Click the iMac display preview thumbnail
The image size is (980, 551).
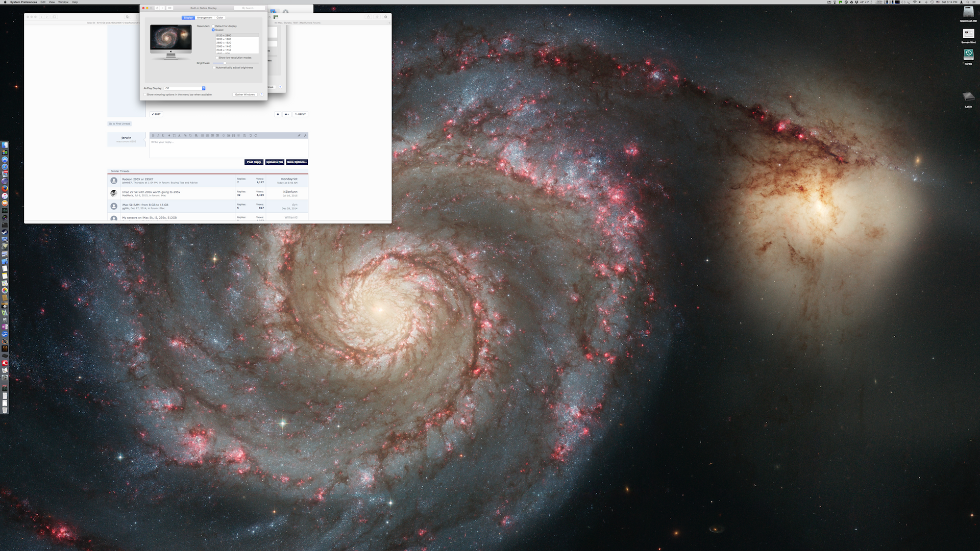click(x=171, y=42)
